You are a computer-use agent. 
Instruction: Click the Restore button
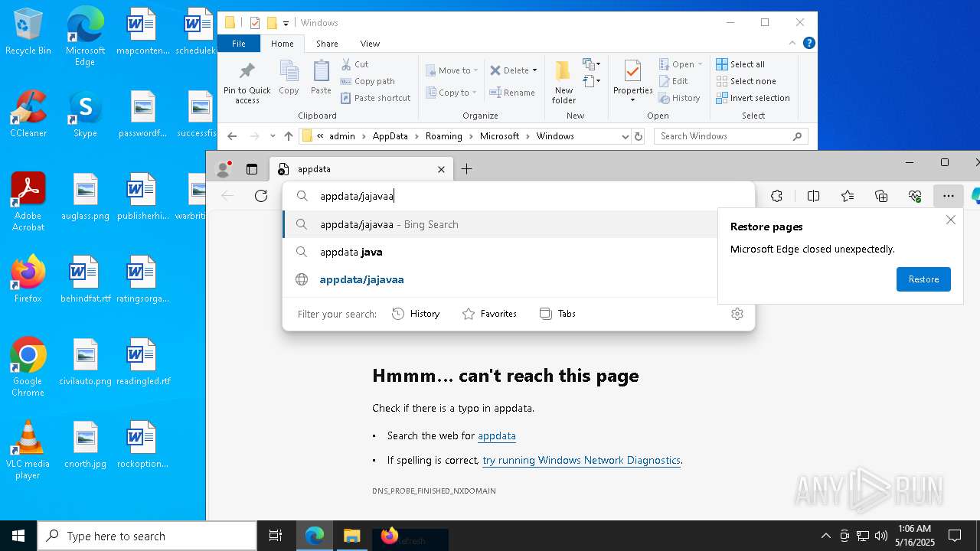click(923, 279)
